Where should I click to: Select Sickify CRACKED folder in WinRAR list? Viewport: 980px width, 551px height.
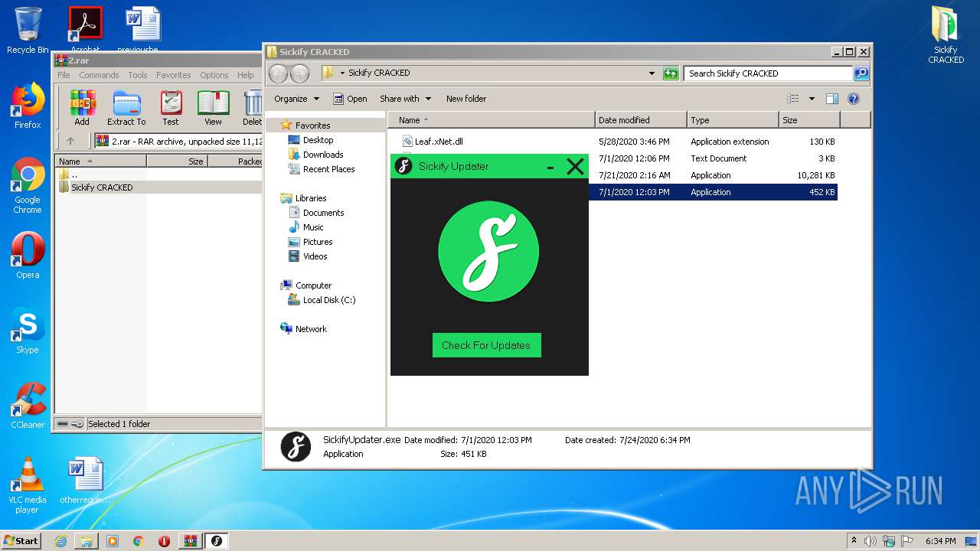pos(102,187)
